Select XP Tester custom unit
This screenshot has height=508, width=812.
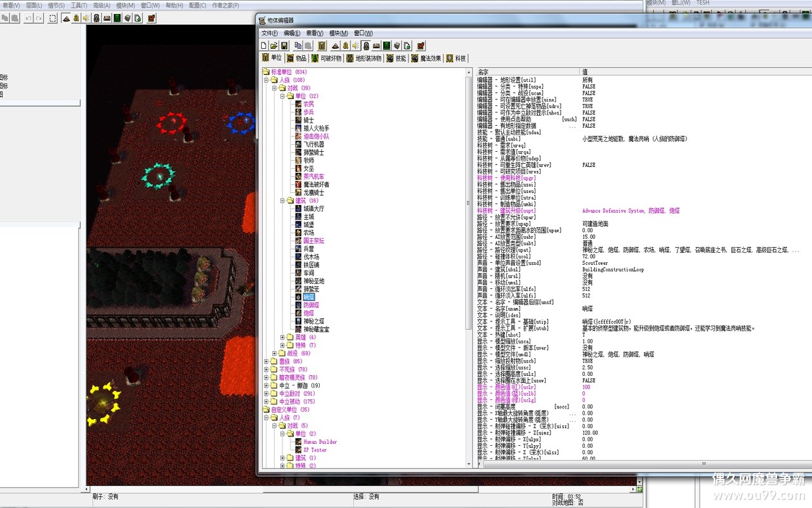point(315,450)
